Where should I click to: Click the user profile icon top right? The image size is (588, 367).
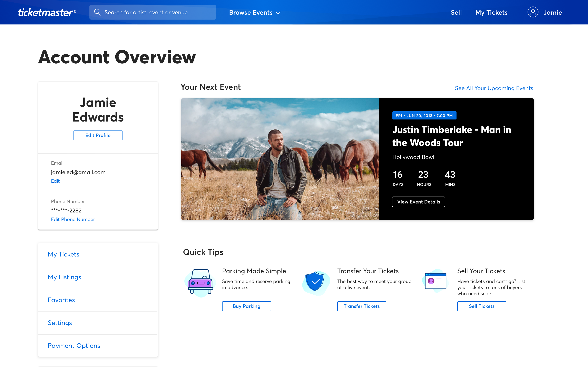532,12
